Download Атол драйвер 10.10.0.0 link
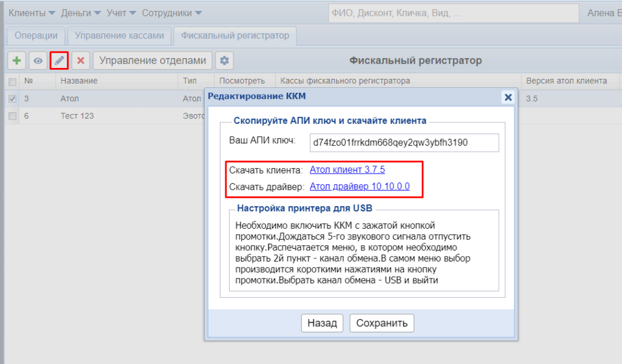The height and width of the screenshot is (364, 622). [x=360, y=186]
